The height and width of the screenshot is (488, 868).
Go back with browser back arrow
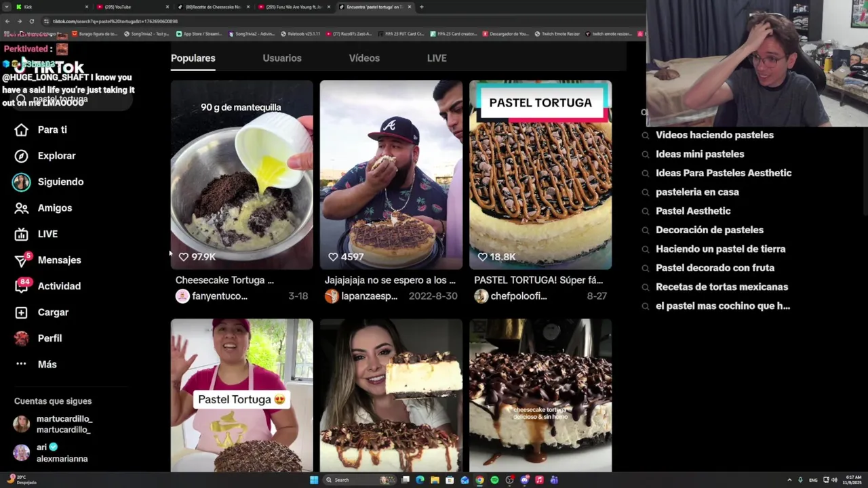(7, 21)
